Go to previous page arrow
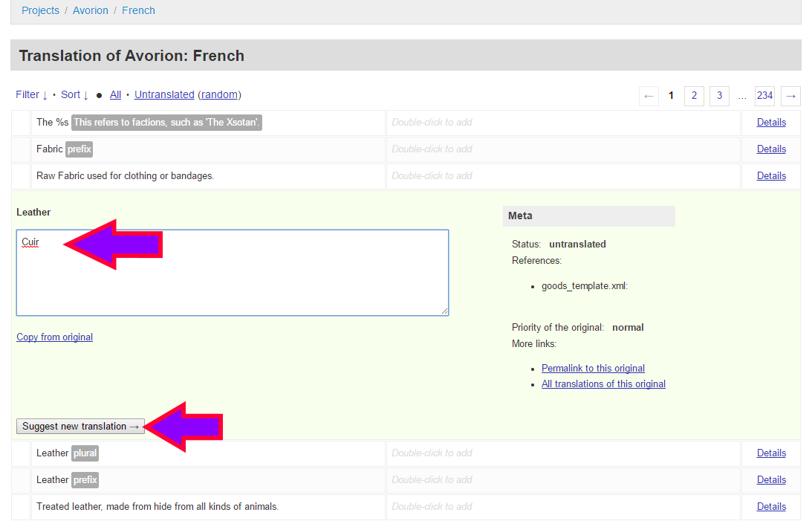812x521 pixels. pyautogui.click(x=649, y=96)
